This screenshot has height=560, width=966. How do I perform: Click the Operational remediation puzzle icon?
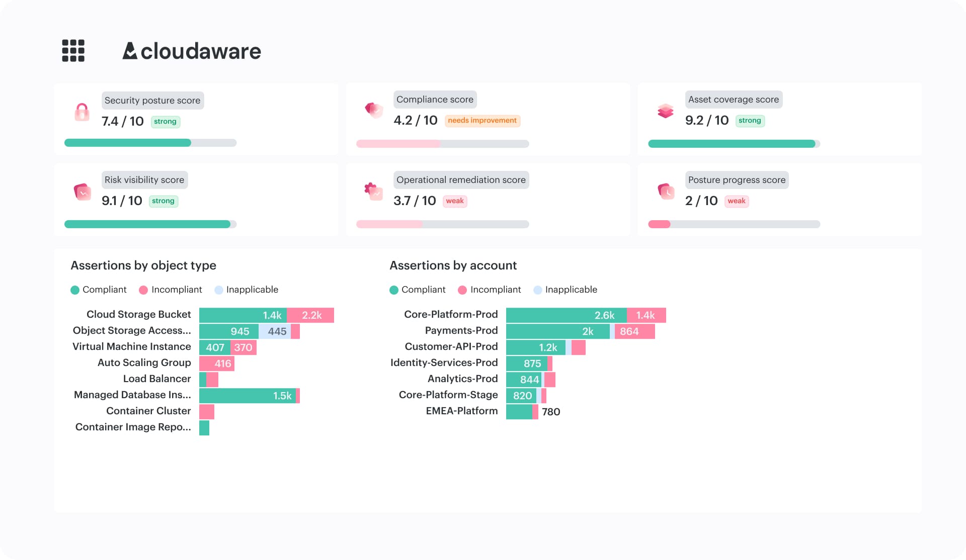click(x=374, y=191)
